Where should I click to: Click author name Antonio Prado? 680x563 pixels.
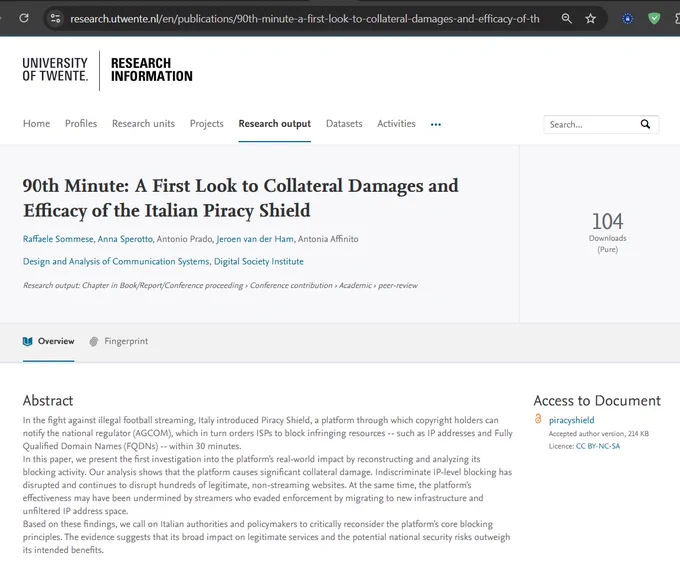point(184,239)
